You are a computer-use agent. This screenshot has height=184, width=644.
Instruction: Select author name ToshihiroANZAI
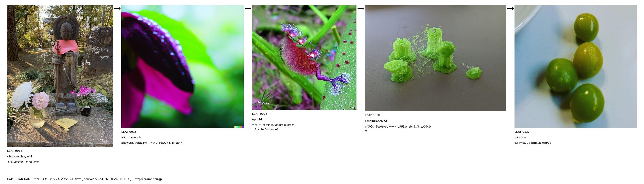pyautogui.click(x=376, y=121)
